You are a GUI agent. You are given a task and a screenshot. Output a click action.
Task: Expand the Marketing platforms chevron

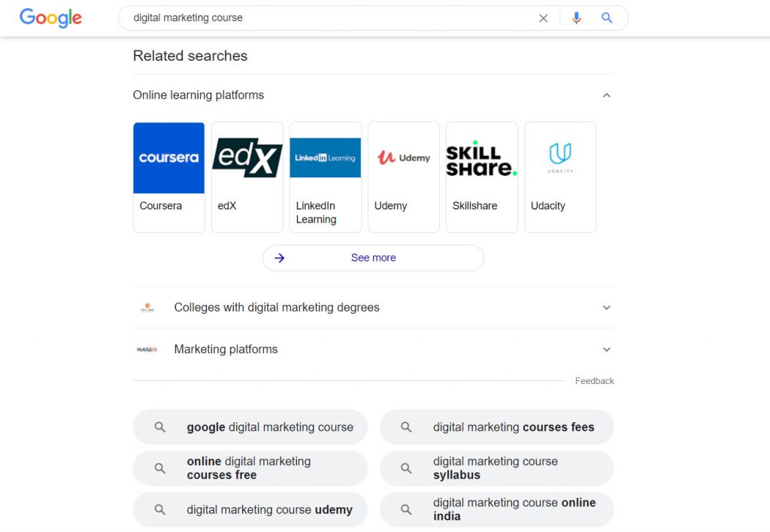(x=607, y=349)
